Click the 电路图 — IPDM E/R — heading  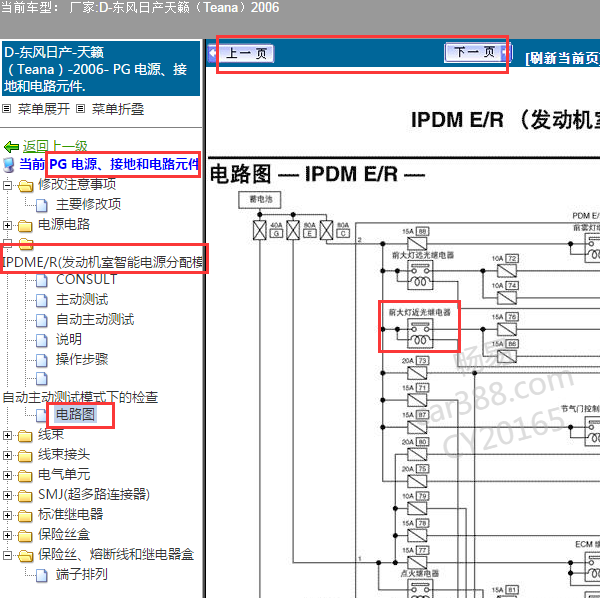point(318,174)
